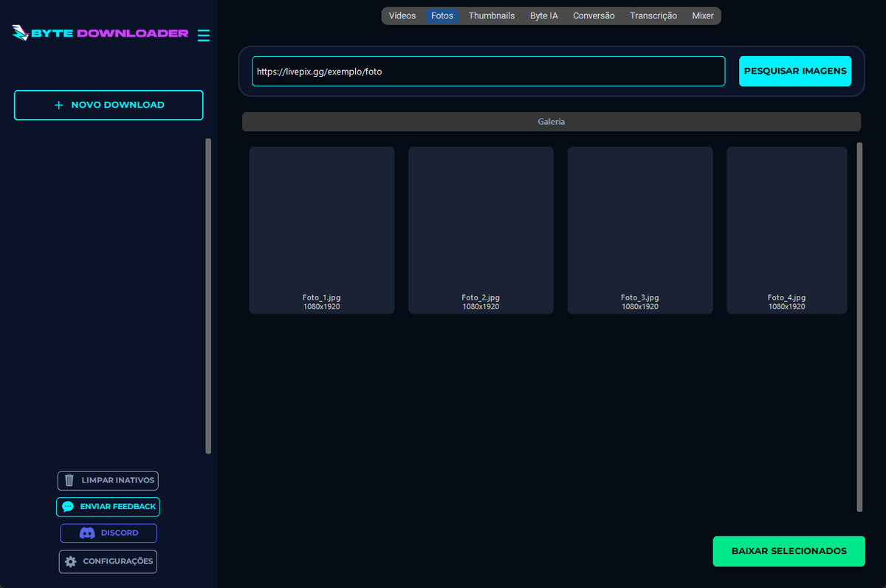The image size is (886, 588).
Task: Select the Foto_2.jpg thumbnail
Action: (x=481, y=230)
